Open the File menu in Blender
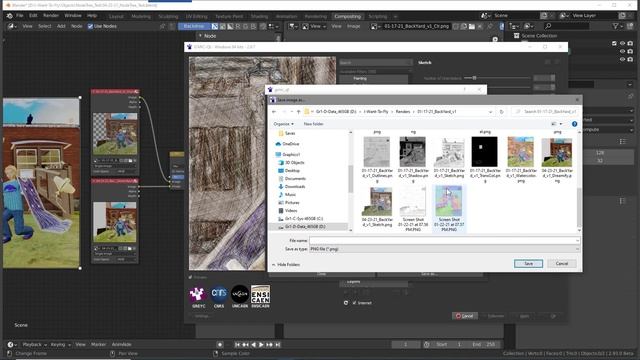The width and height of the screenshot is (640, 360). click(19, 16)
